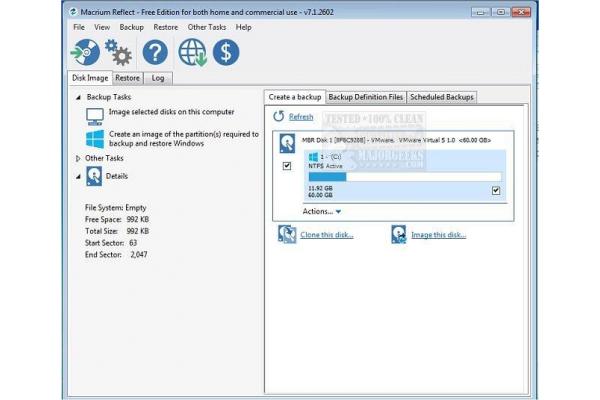Screen dimensions: 600x400
Task: Click the create rescue media disc icon
Action: point(85,52)
